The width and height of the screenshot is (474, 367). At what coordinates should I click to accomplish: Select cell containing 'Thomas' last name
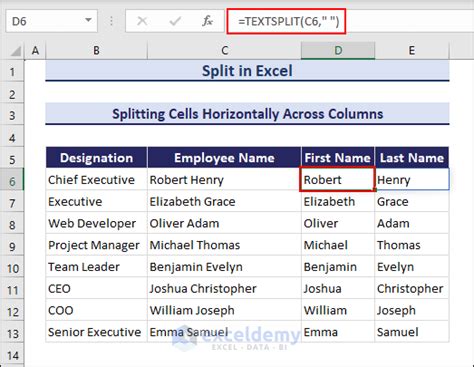412,245
